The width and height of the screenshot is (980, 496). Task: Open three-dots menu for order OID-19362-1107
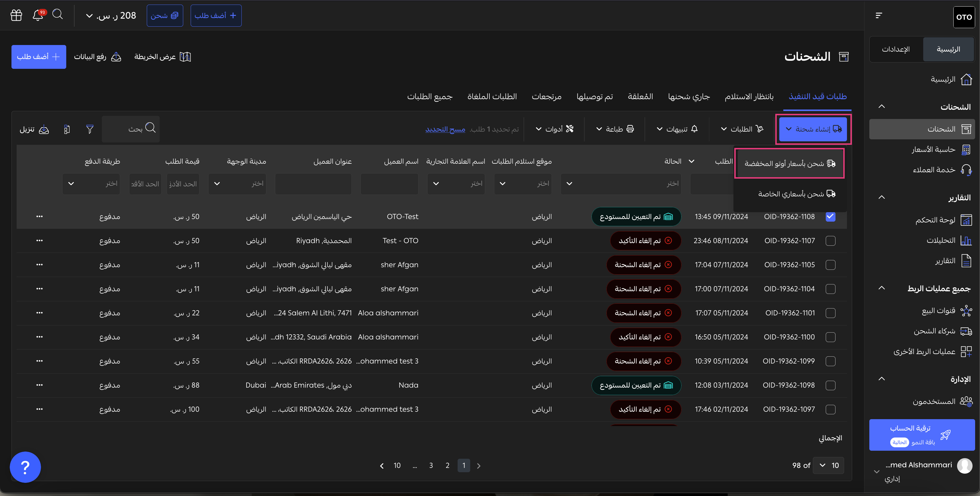point(40,241)
